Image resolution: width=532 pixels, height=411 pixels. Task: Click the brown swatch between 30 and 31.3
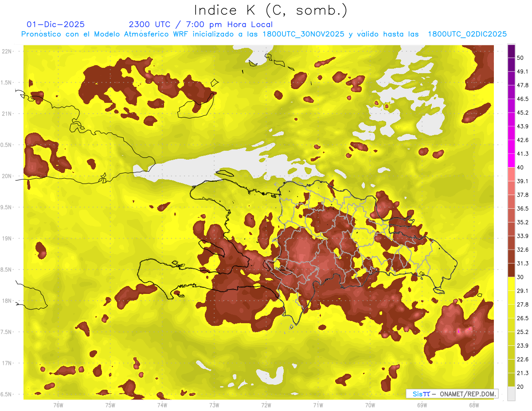[511, 270]
